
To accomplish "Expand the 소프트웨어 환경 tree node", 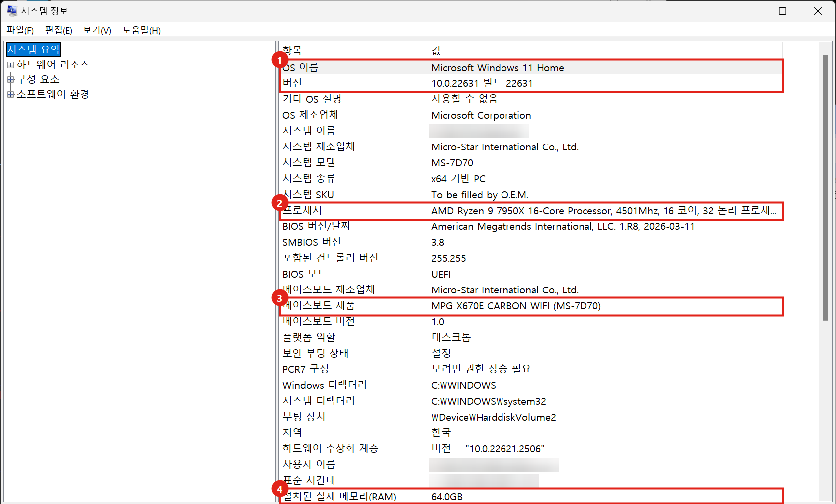I will tap(10, 94).
